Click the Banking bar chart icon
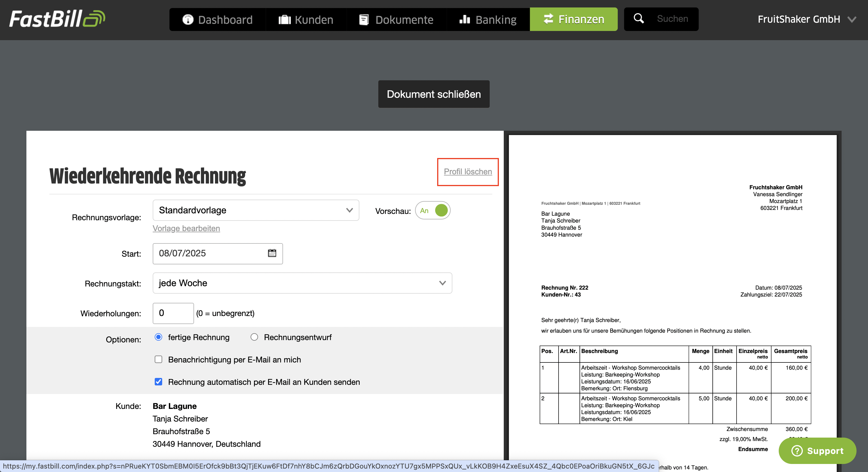868x472 pixels. coord(464,19)
